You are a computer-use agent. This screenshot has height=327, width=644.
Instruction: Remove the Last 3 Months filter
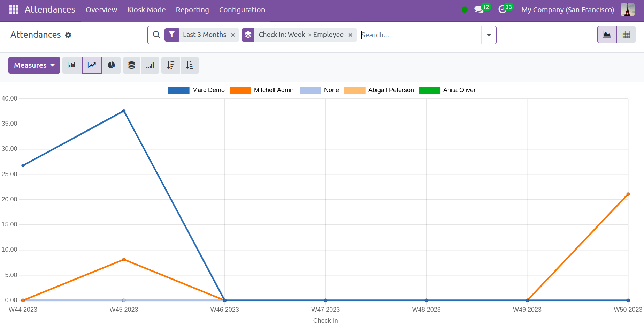[233, 35]
